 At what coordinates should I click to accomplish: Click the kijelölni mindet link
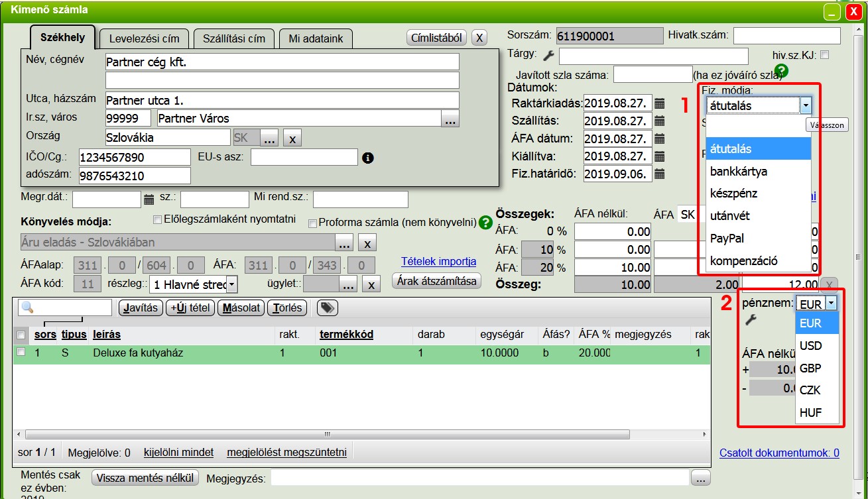(x=179, y=453)
